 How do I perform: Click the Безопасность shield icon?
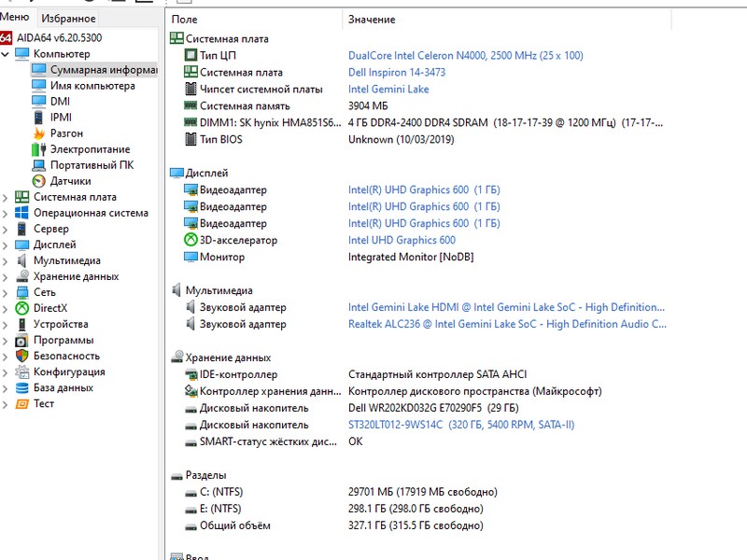[x=21, y=357]
